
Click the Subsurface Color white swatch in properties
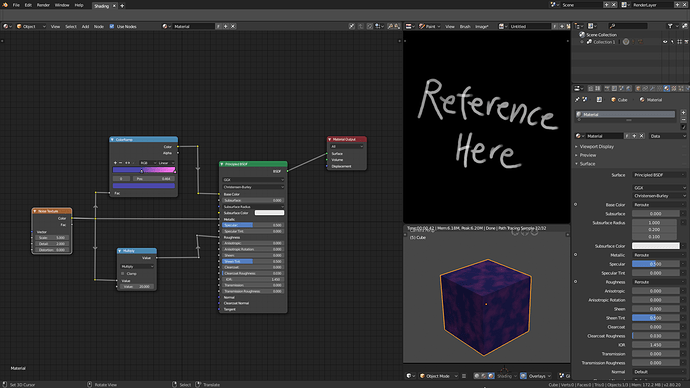(656, 246)
